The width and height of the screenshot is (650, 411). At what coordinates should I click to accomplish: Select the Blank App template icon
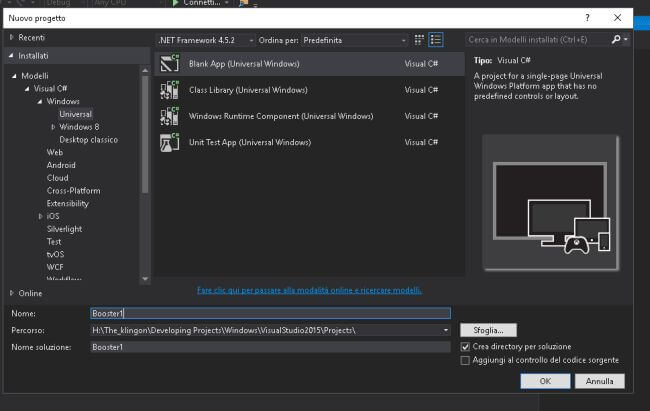[170, 63]
